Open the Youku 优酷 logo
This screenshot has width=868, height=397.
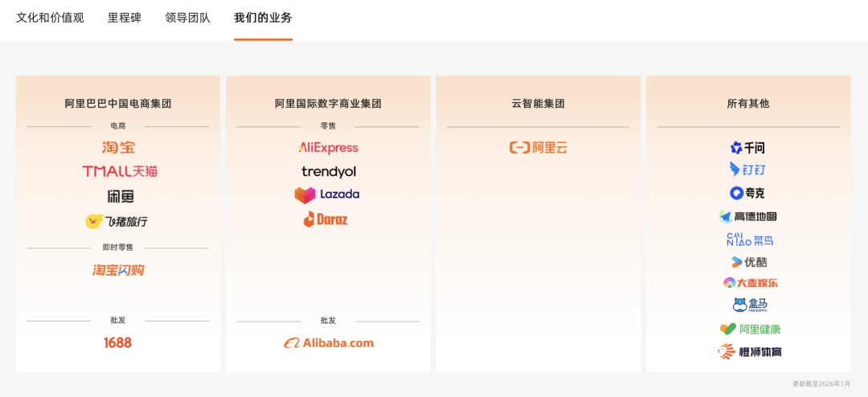pyautogui.click(x=748, y=262)
